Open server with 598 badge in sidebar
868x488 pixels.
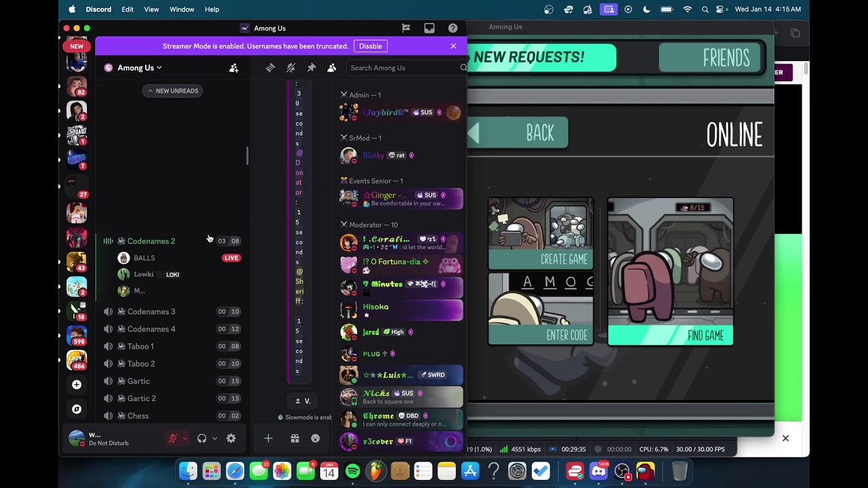[x=77, y=335]
